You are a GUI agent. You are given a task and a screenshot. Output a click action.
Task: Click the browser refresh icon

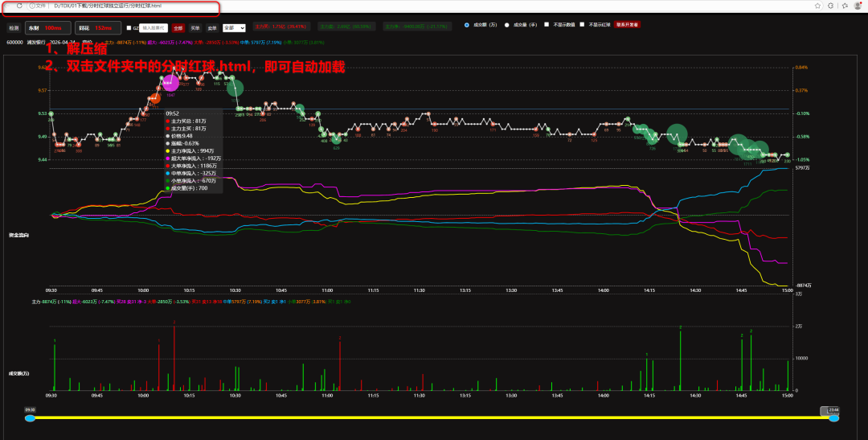pos(18,6)
